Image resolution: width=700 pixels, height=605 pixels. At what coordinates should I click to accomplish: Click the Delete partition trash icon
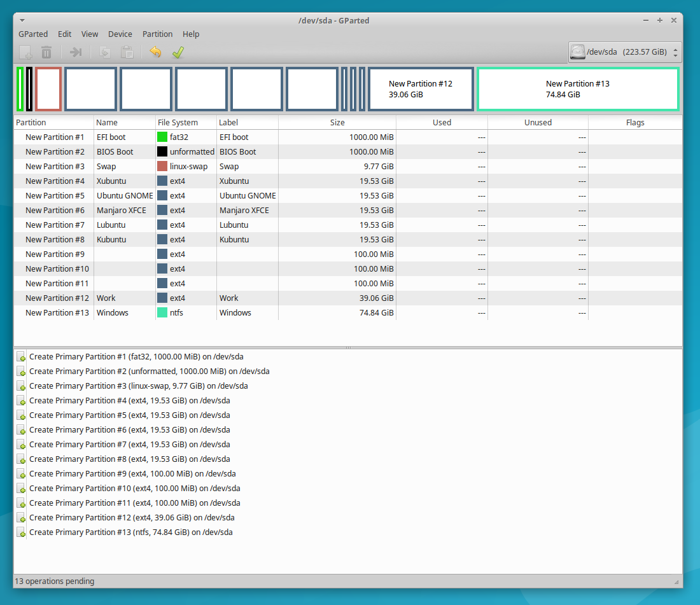46,53
